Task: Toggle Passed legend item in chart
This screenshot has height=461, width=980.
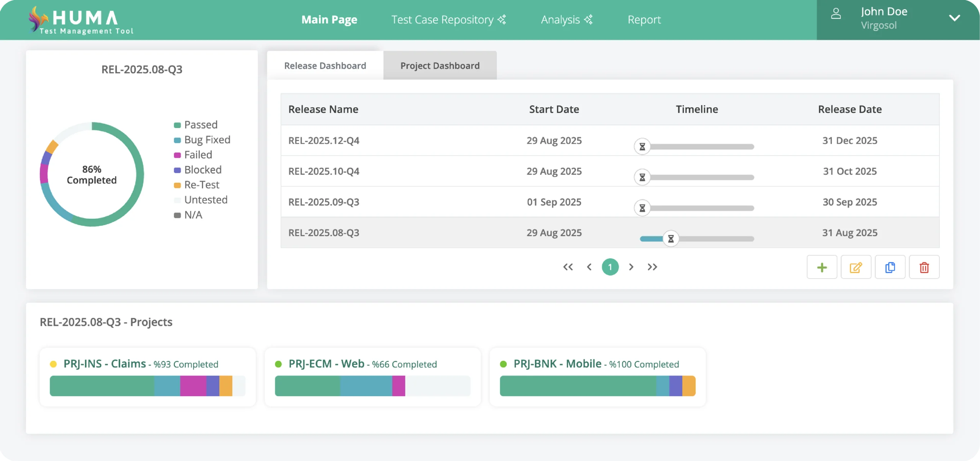Action: tap(196, 125)
